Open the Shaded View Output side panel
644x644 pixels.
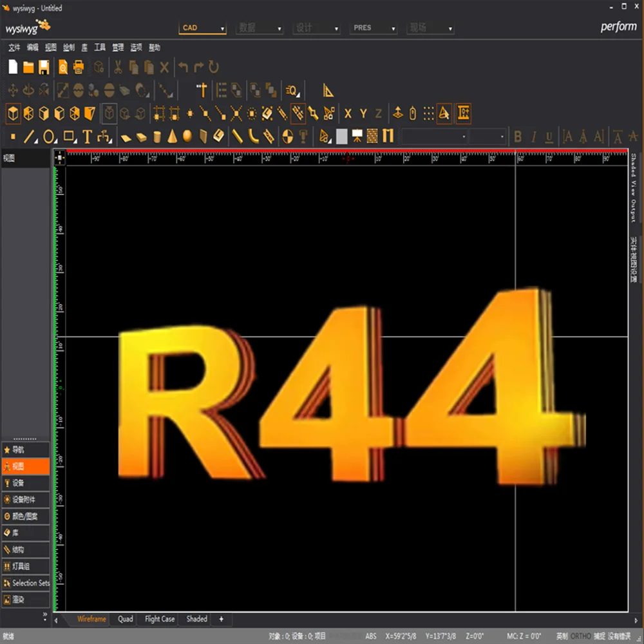634,187
